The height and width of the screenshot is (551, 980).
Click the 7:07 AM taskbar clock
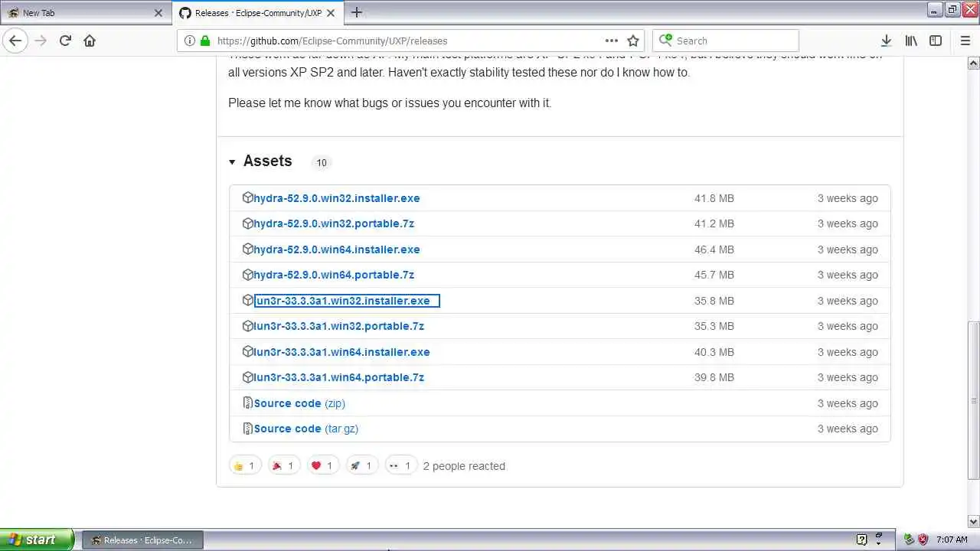coord(952,540)
